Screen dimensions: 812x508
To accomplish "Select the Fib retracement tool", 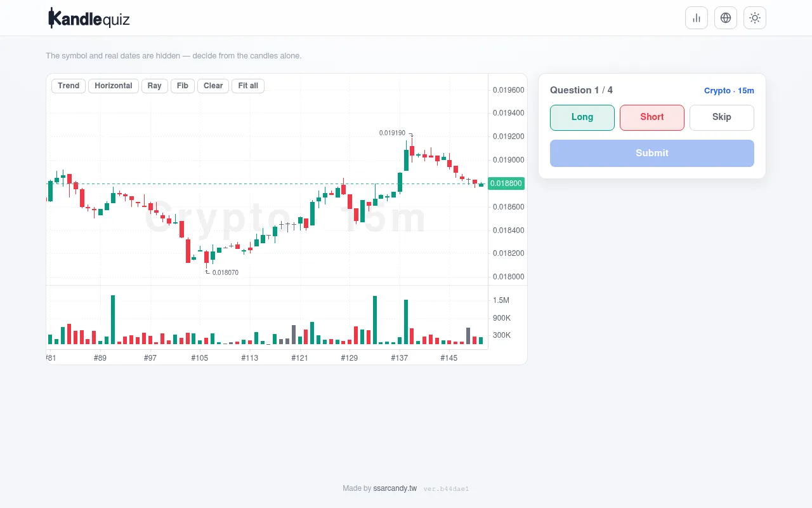I will coord(183,86).
